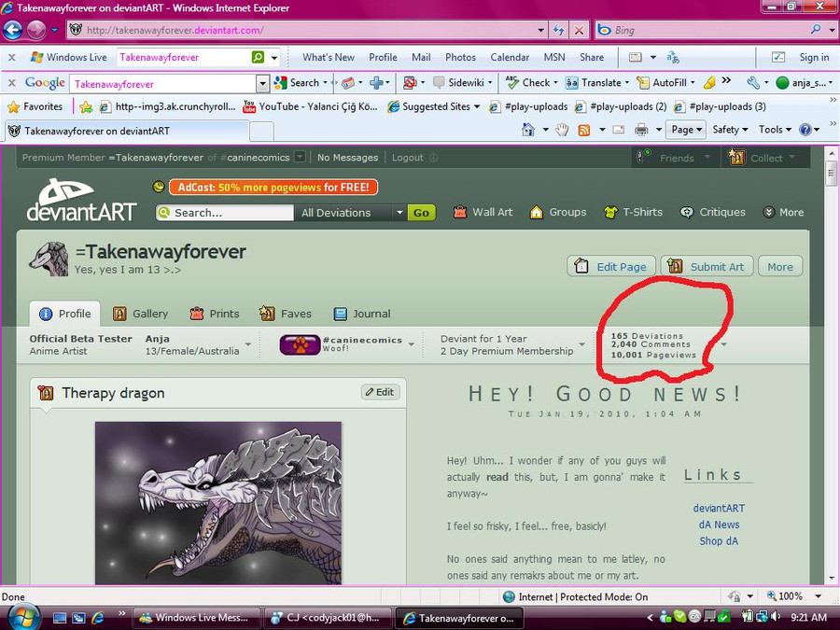Switch to the Journal tab
The width and height of the screenshot is (840, 630).
(x=361, y=314)
